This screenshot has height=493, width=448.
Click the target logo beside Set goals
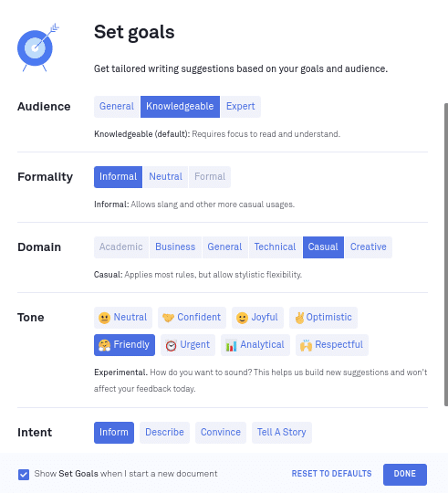click(37, 47)
